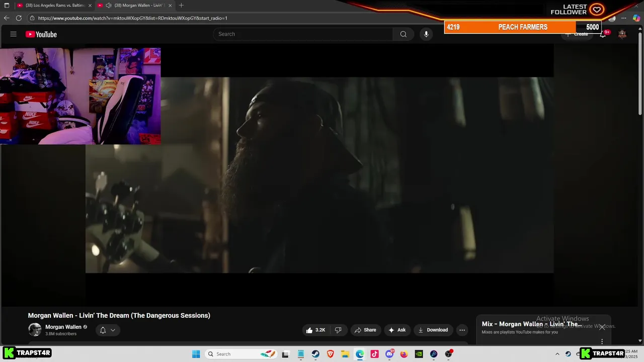This screenshot has width=644, height=362.
Task: Open NVIDIA app on taskbar
Action: click(419, 354)
